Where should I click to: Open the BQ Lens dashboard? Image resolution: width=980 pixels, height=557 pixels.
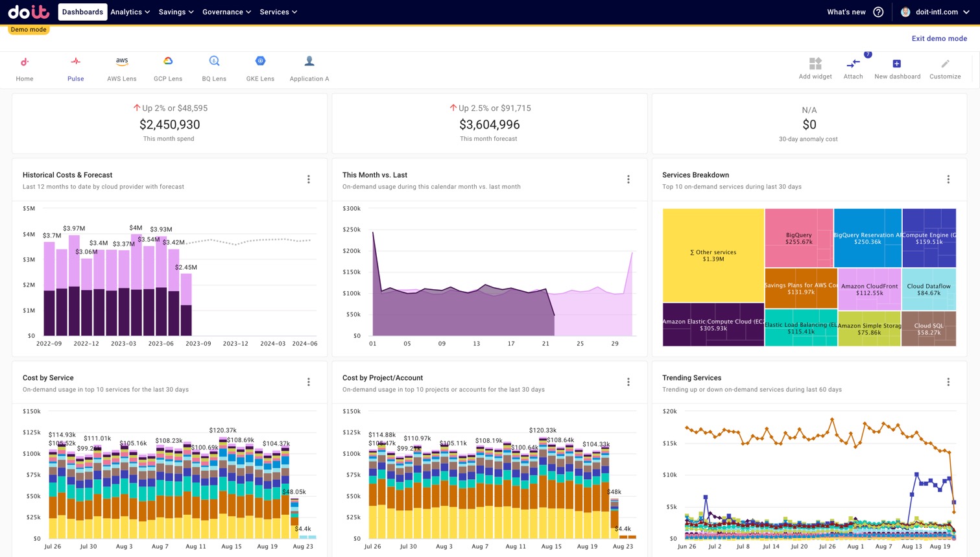(x=213, y=68)
